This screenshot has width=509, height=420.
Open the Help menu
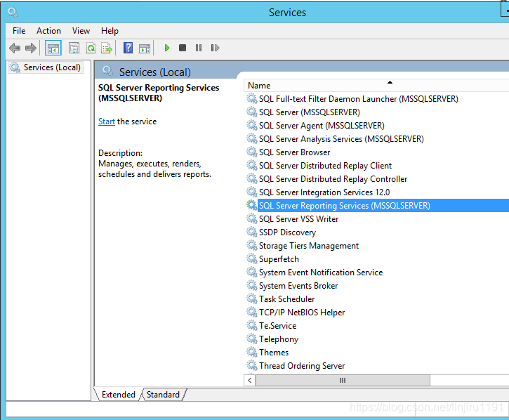(110, 31)
